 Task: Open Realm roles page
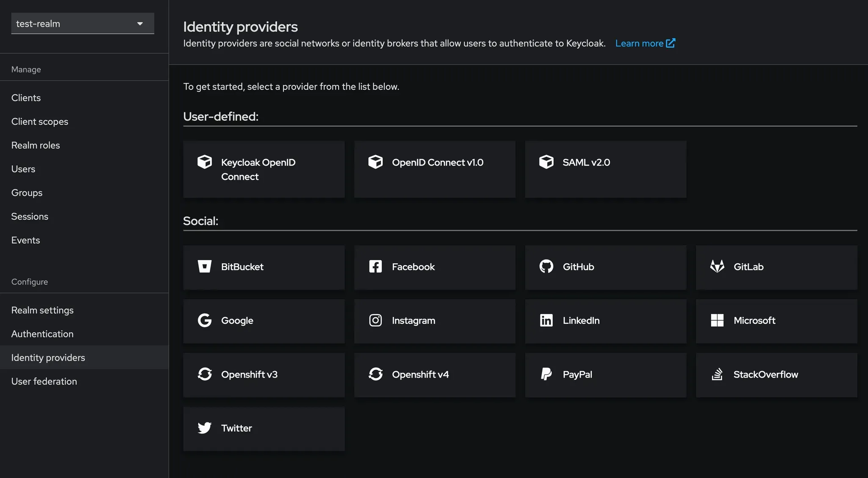pos(84,145)
